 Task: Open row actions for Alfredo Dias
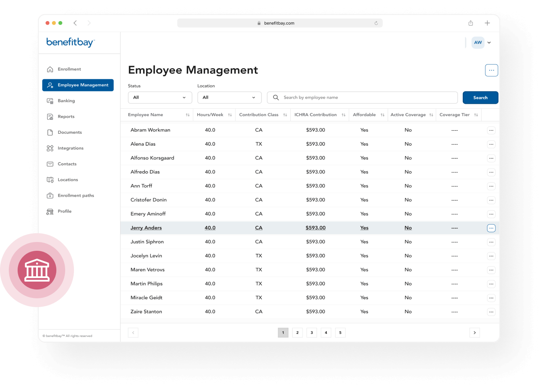491,172
